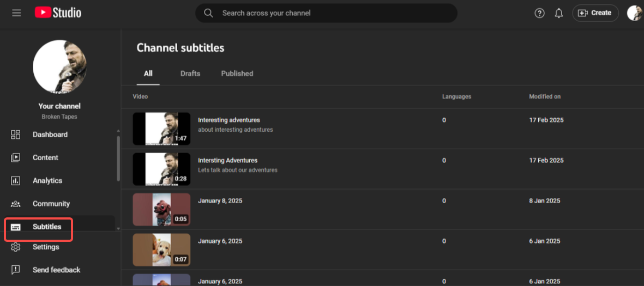Click the January 8, 2025 video thumbnail
644x286 pixels.
(x=161, y=209)
